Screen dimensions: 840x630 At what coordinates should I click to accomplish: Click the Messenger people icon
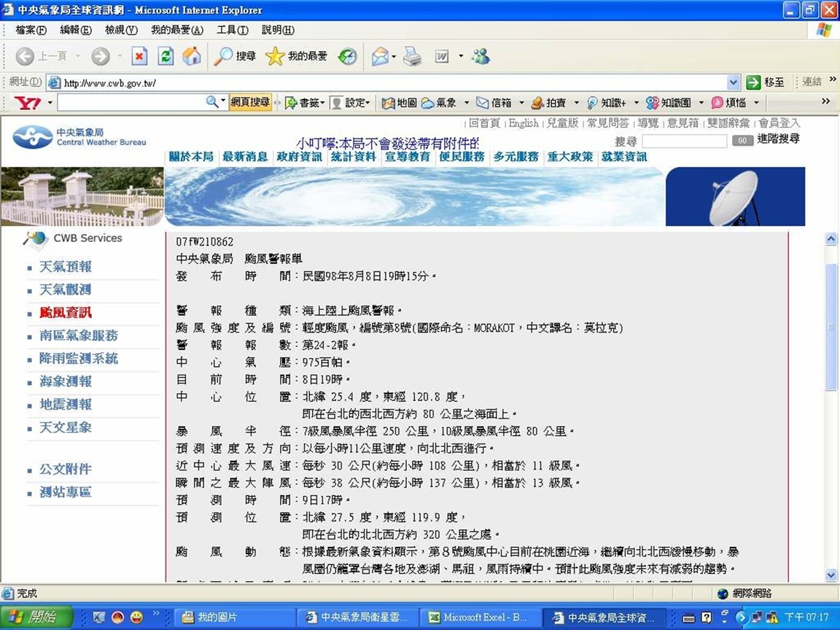point(481,56)
